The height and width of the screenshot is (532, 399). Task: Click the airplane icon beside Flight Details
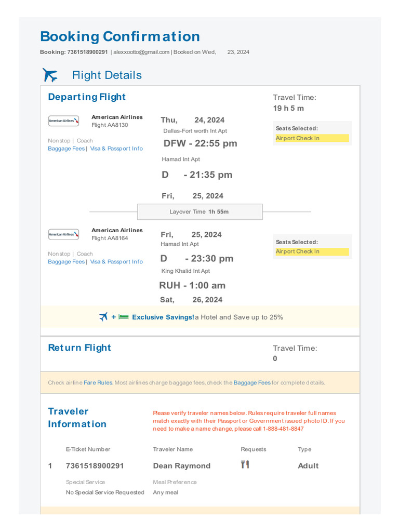click(x=50, y=75)
